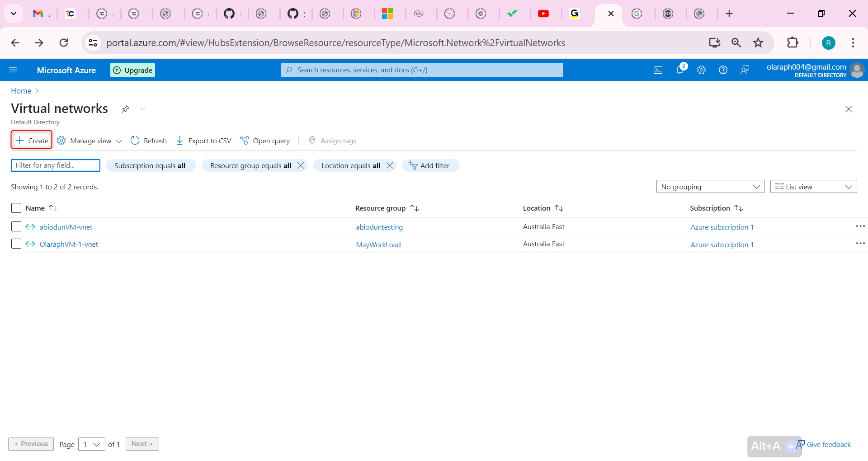Refresh the virtual networks list
Screen dimensions: 868x461
[x=148, y=141]
